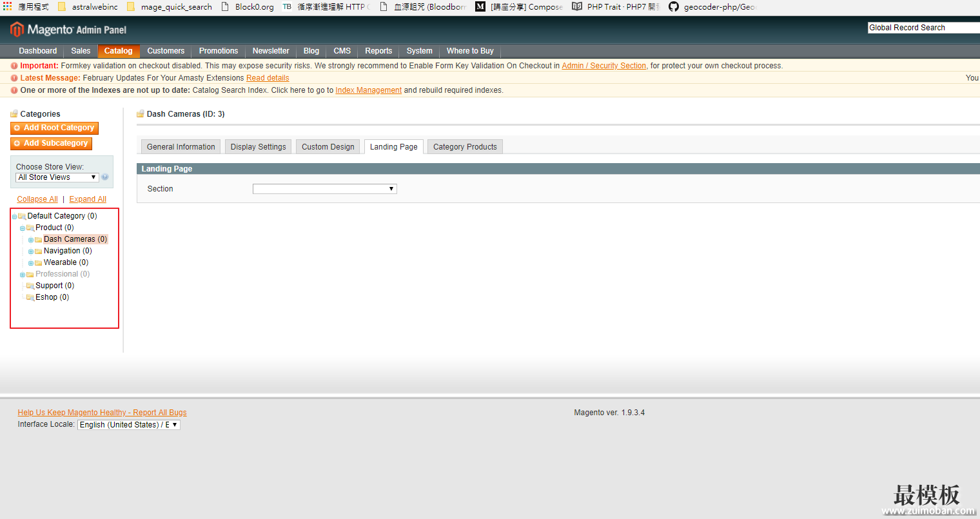Open the CMS menu
The width and height of the screenshot is (980, 519).
click(x=342, y=51)
